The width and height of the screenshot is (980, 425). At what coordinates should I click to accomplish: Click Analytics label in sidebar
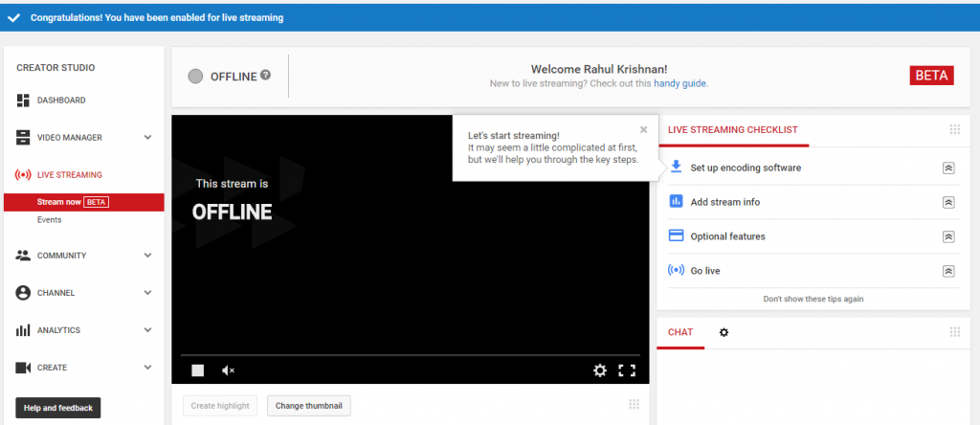(58, 330)
